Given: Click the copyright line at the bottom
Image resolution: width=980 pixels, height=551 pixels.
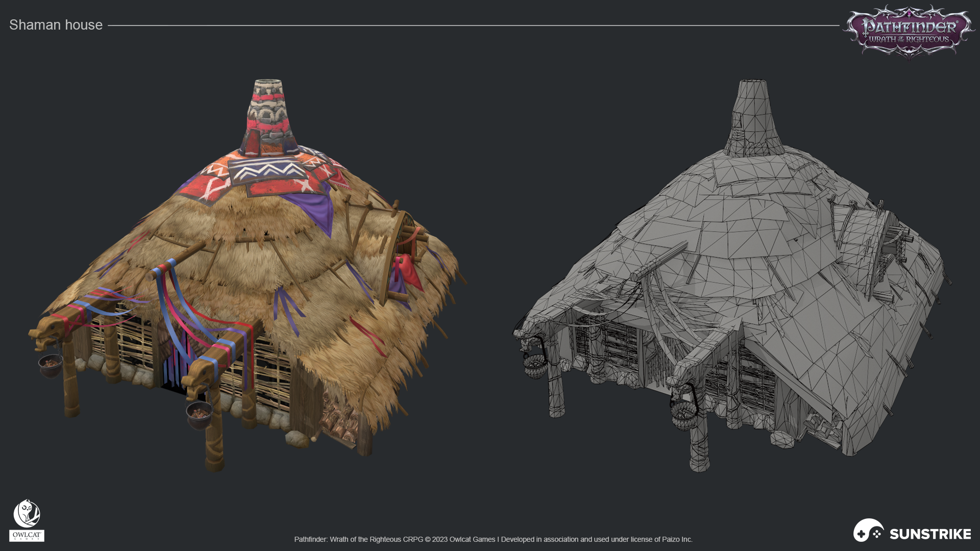Looking at the screenshot, I should tap(493, 539).
